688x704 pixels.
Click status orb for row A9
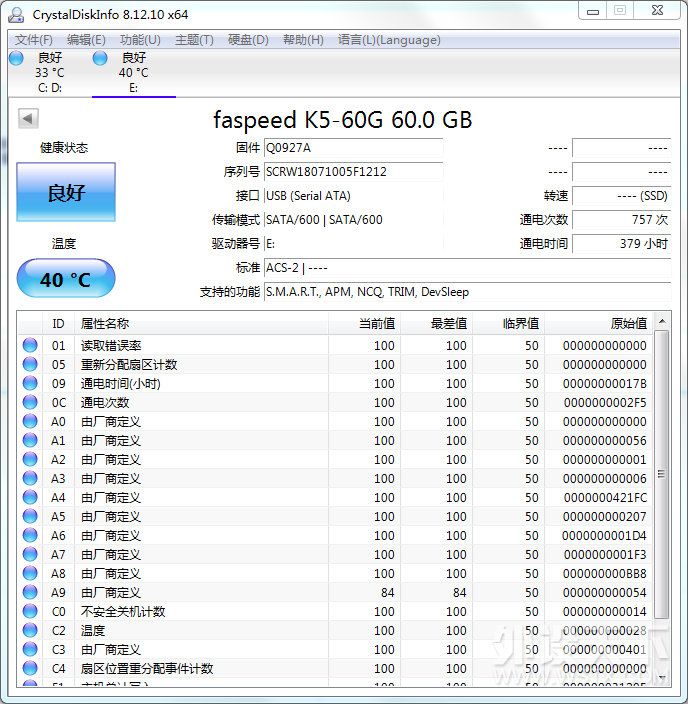(x=30, y=592)
